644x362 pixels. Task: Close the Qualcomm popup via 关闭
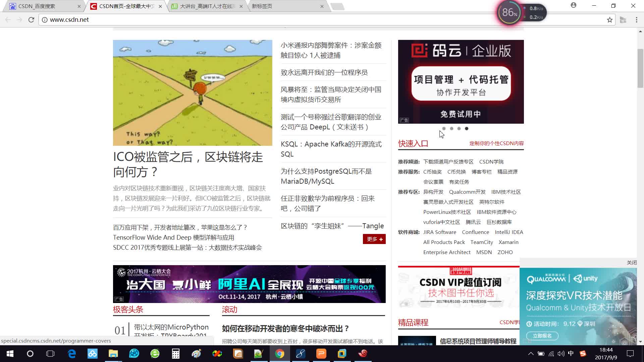(632, 262)
